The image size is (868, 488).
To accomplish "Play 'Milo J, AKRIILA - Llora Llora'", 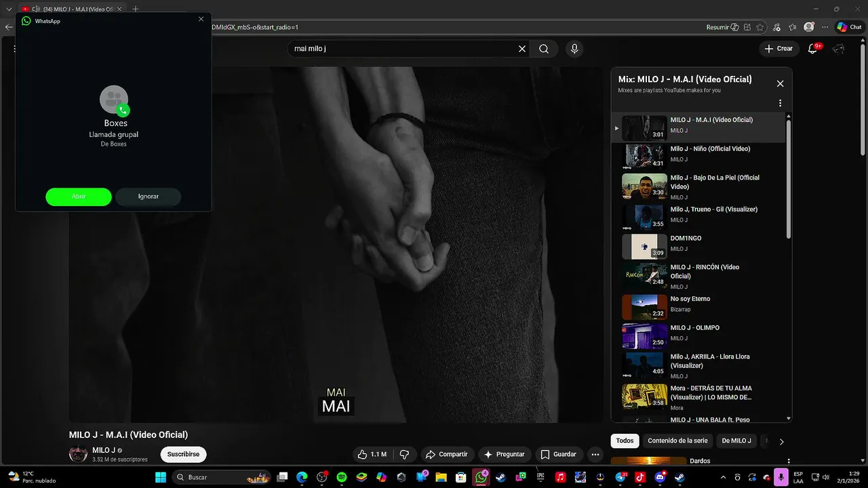I will pyautogui.click(x=698, y=365).
